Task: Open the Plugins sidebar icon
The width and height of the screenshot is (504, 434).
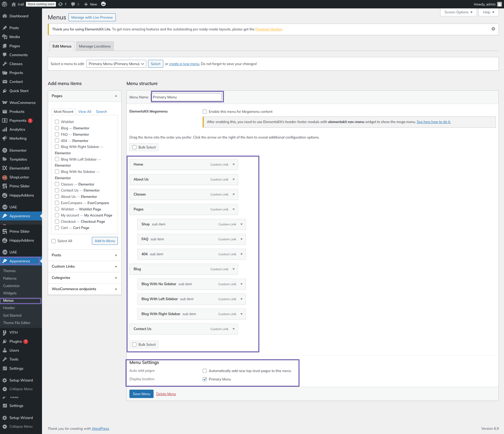Action: coord(5,341)
